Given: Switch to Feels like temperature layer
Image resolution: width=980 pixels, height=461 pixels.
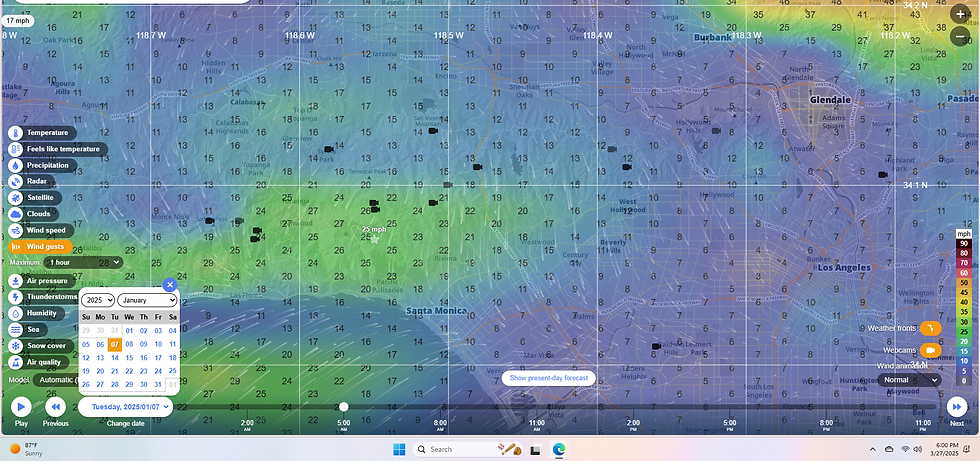Looking at the screenshot, I should [58, 149].
